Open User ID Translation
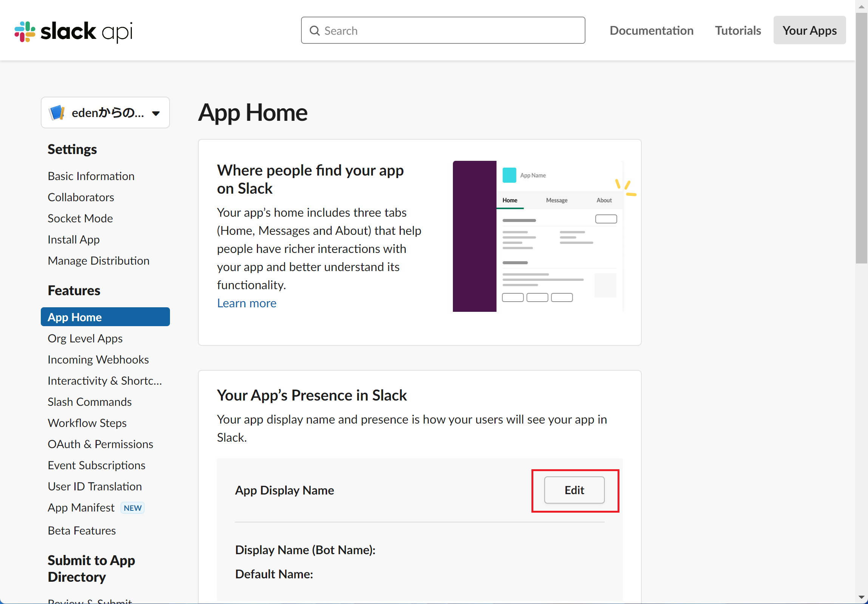Image resolution: width=868 pixels, height=604 pixels. [x=95, y=487]
